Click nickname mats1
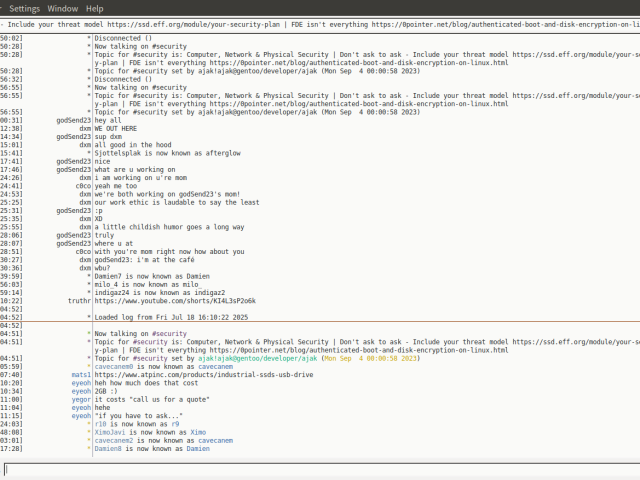 [81, 375]
